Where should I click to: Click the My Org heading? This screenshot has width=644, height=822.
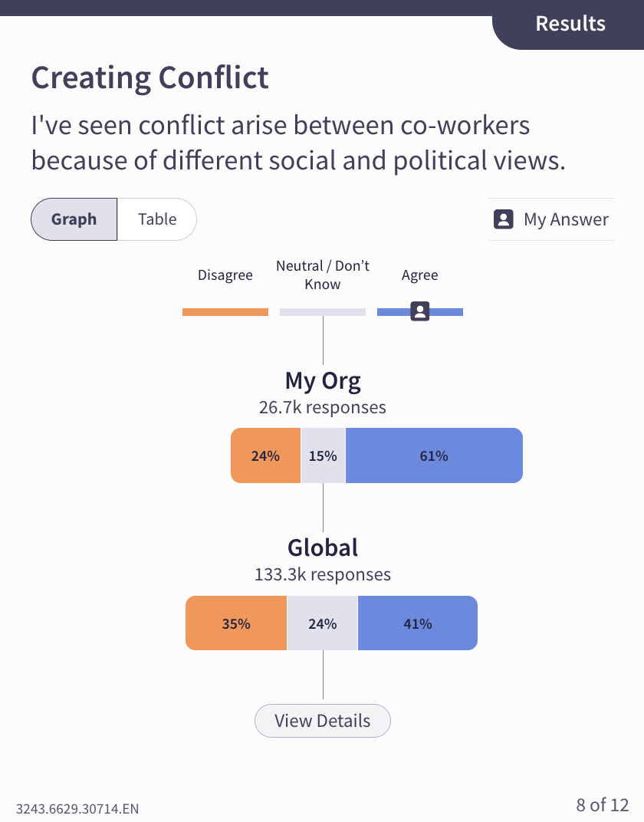point(323,380)
